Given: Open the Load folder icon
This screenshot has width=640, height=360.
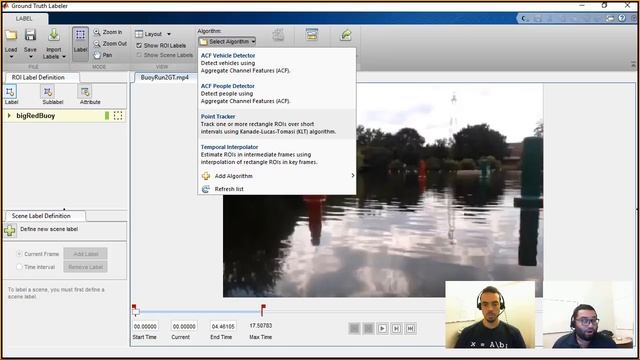Looking at the screenshot, I should pyautogui.click(x=11, y=36).
